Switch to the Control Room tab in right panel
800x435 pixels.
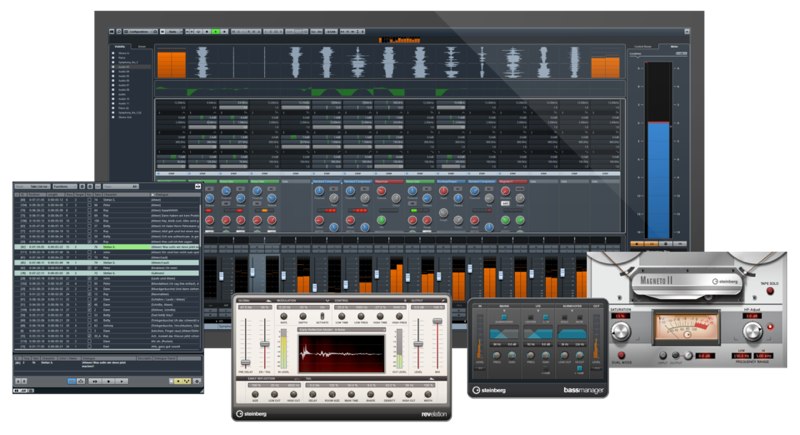tap(643, 46)
